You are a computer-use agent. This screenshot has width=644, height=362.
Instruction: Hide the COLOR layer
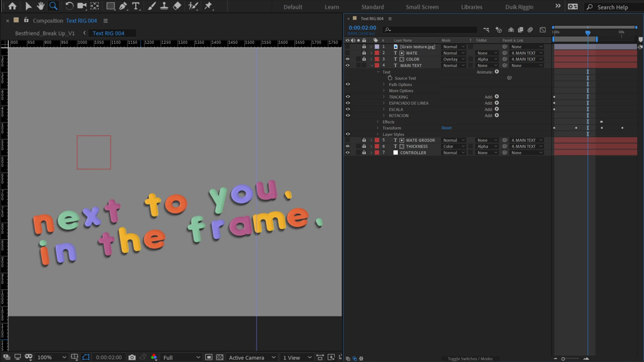[x=347, y=59]
